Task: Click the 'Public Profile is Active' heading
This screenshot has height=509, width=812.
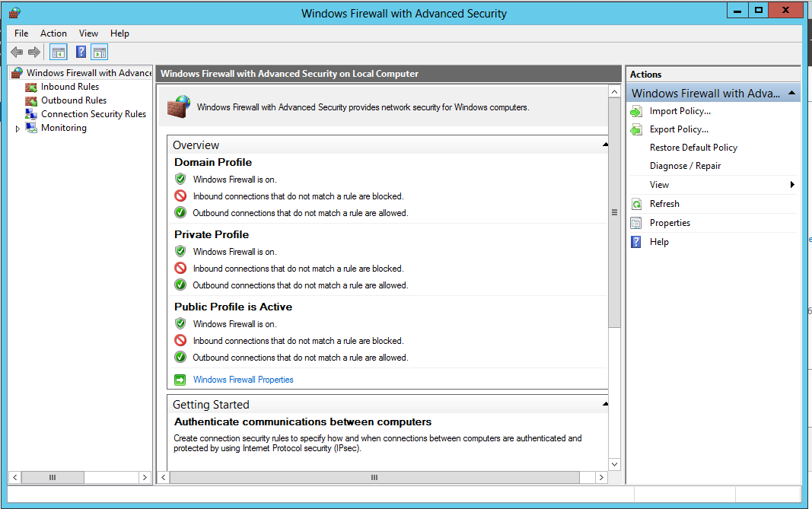Action: point(233,307)
